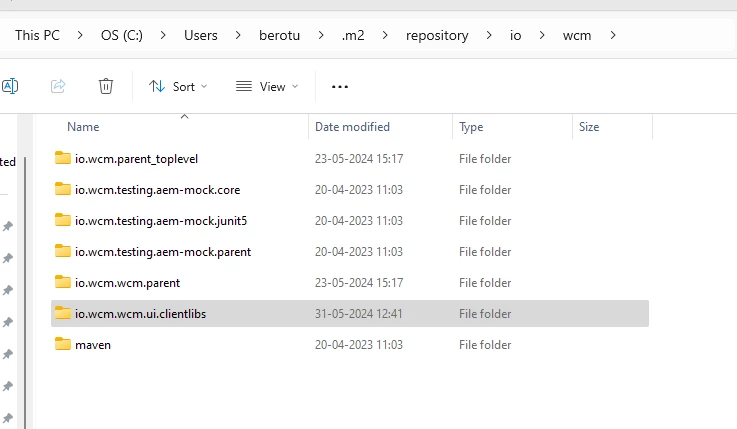Image resolution: width=737 pixels, height=429 pixels.
Task: Click .m2 breadcrumb segment
Action: point(353,35)
